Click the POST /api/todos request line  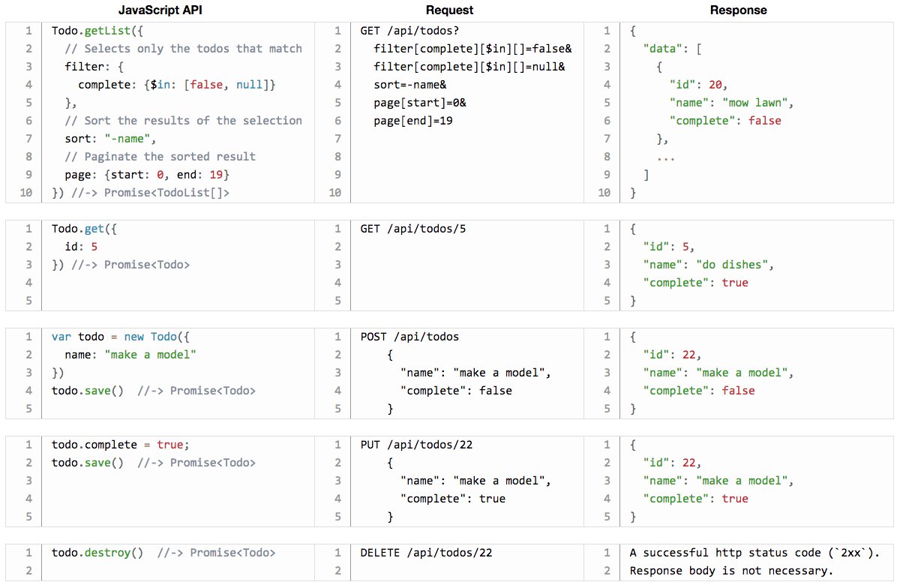(x=410, y=337)
